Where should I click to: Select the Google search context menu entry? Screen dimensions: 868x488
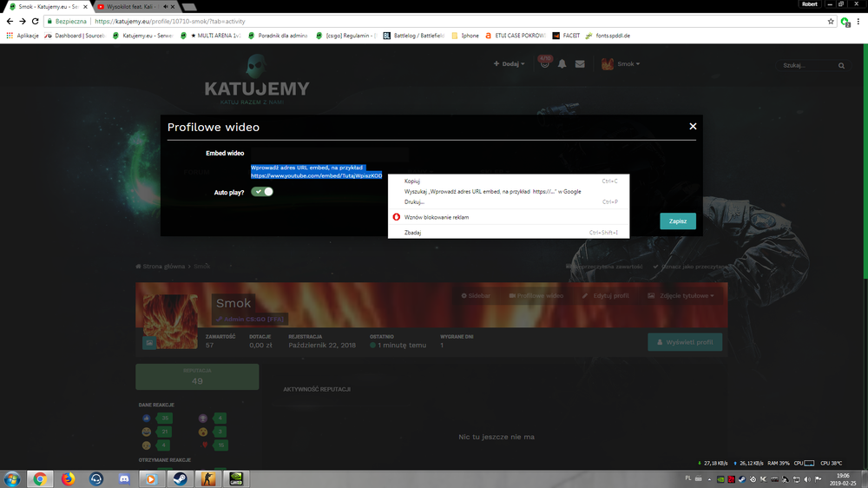508,192
